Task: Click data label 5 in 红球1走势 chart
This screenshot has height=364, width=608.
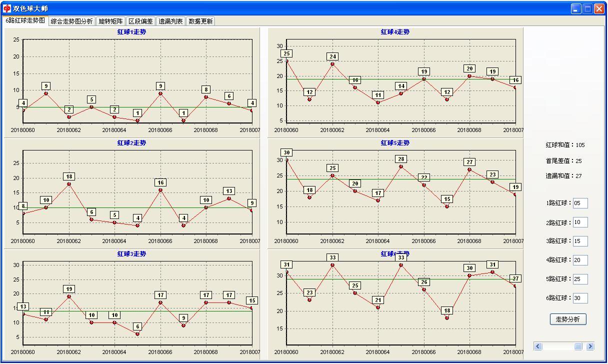Action: tap(91, 99)
